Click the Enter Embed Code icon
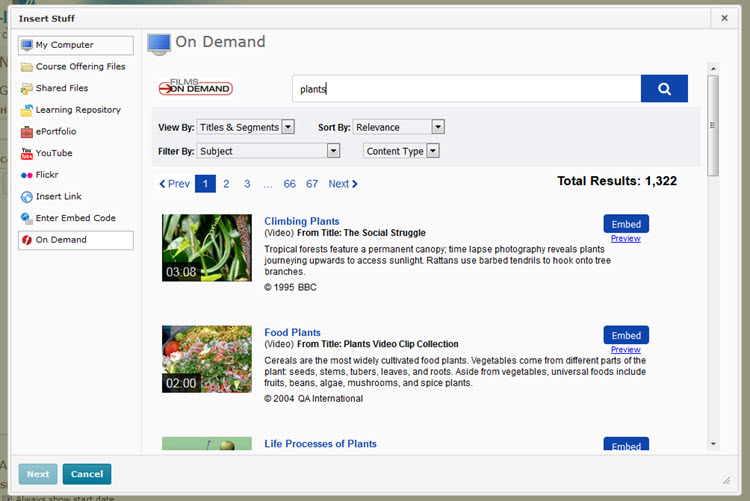Screen dimensions: 750x501 (27, 218)
